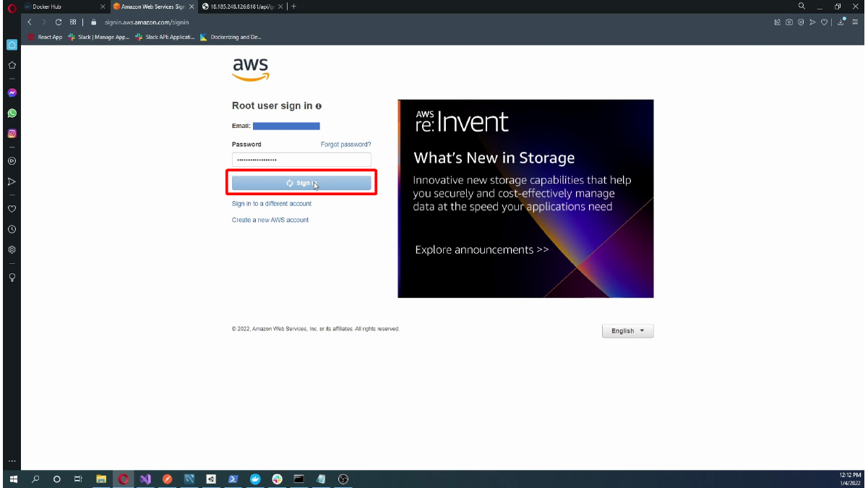This screenshot has width=868, height=488.
Task: Click the Sign in button
Action: (301, 183)
